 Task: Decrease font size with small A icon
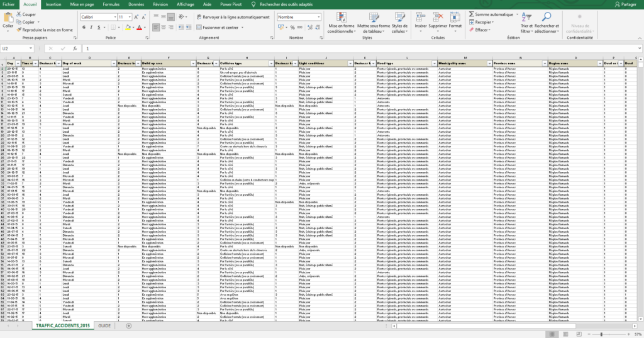tap(143, 17)
